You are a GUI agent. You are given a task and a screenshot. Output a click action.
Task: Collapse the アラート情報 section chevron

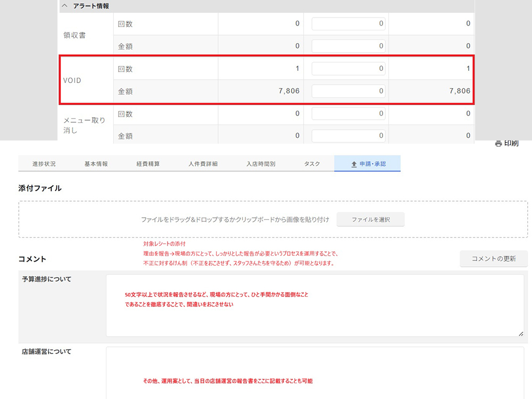[65, 6]
